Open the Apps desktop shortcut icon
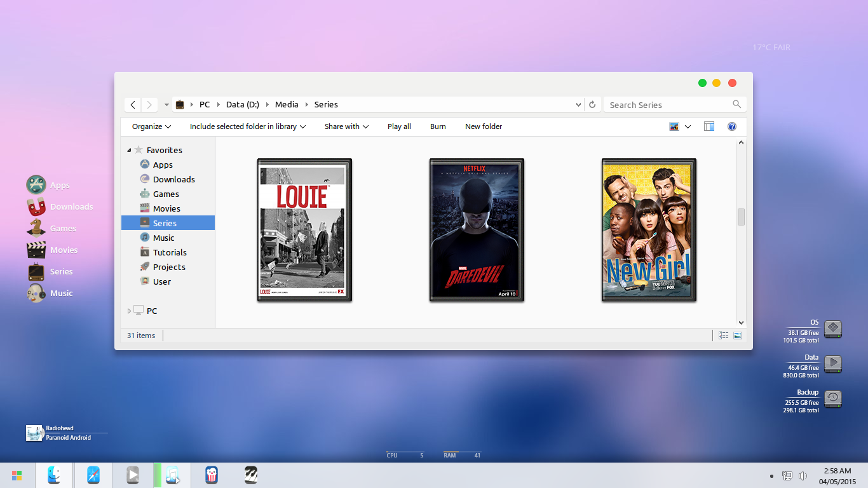 36,185
